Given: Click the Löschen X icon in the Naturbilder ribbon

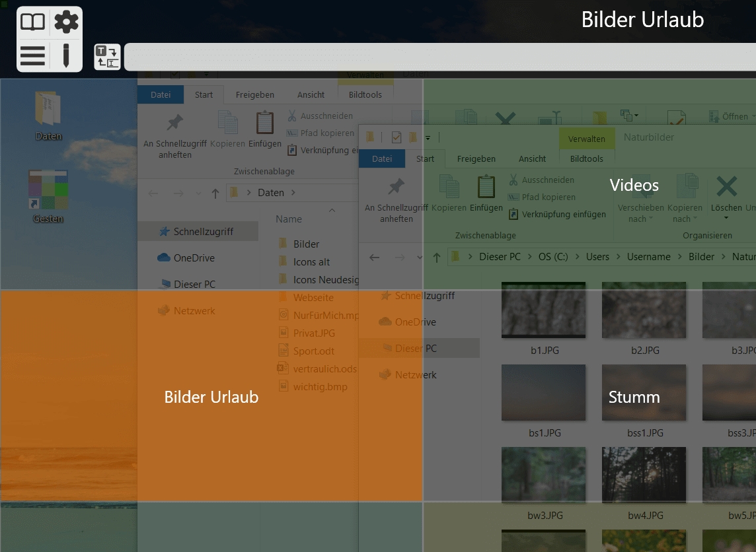Looking at the screenshot, I should (x=726, y=186).
